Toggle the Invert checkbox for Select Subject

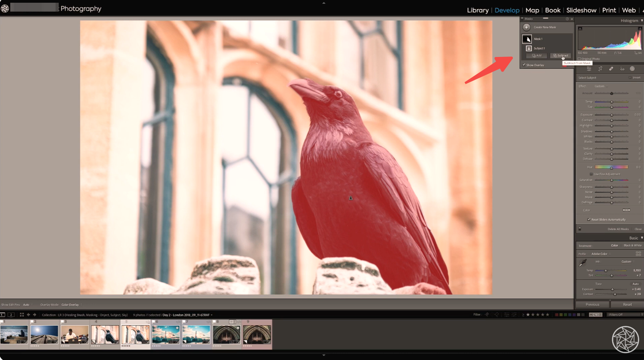click(x=629, y=77)
